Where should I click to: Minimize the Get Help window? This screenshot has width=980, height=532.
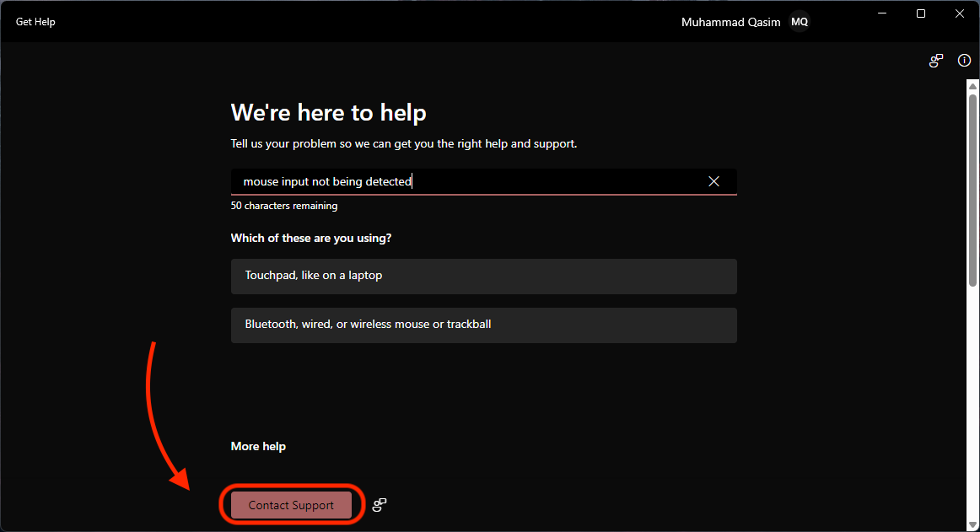tap(883, 13)
